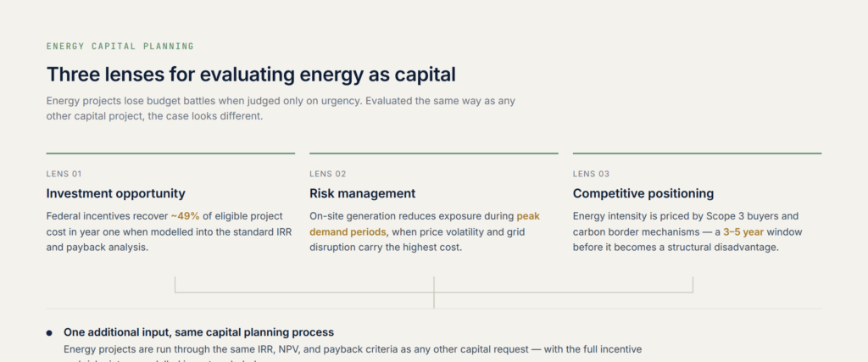Click the Lens 03 description about Scope 3 buyers
Viewport: 868px width, 362px height.
pyautogui.click(x=687, y=232)
